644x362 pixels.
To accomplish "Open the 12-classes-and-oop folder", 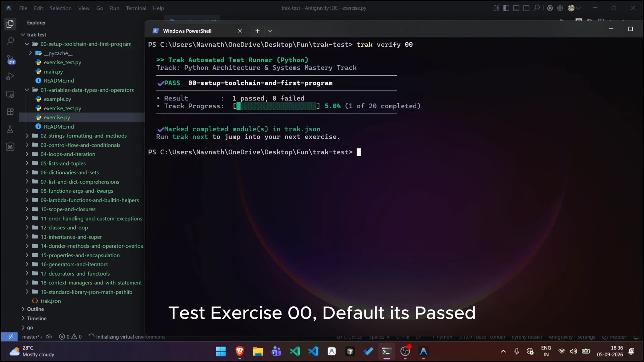I will coord(64,228).
